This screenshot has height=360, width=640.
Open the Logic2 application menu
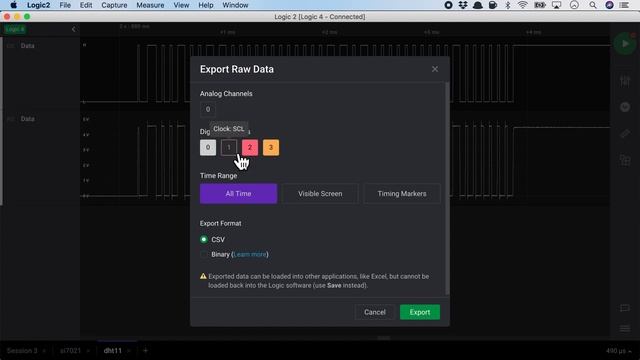click(x=38, y=5)
